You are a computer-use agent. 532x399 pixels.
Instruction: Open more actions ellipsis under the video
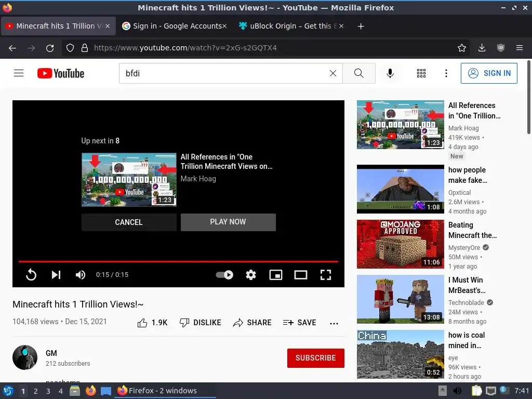[334, 323]
